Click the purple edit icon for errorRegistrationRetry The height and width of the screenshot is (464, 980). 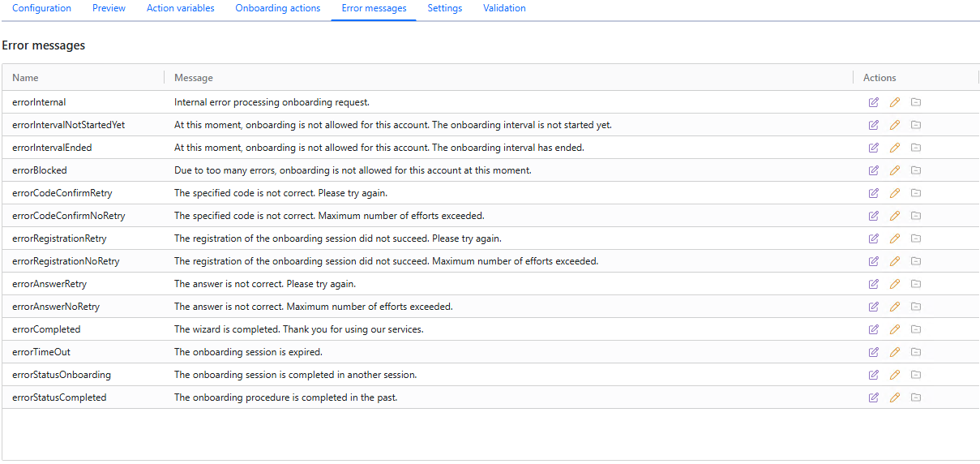(x=874, y=238)
